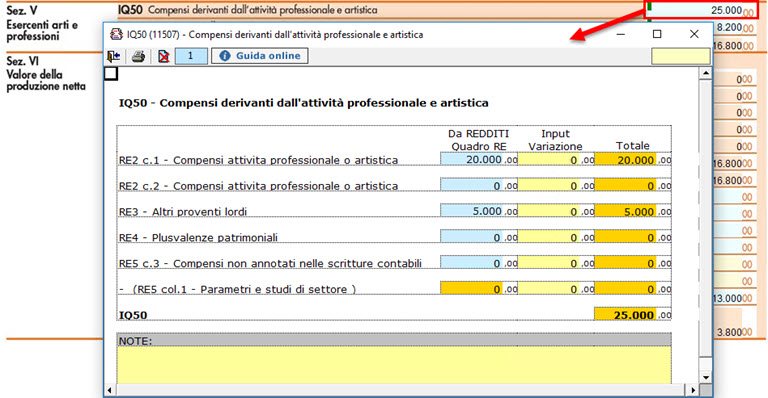The height and width of the screenshot is (398, 768).
Task: Tick the empty checkbox under the toolbar
Action: point(111,74)
